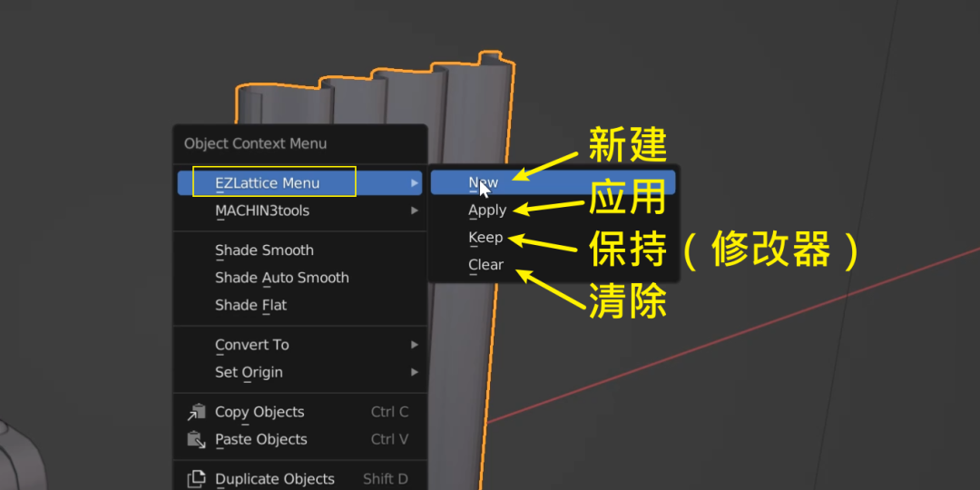Click the Copy Objects icon
This screenshot has height=490, width=980.
pos(196,412)
